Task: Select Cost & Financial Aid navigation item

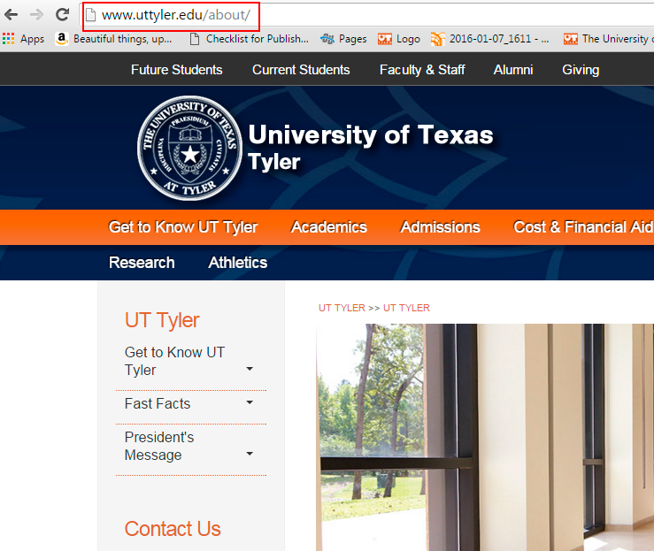Action: click(583, 227)
